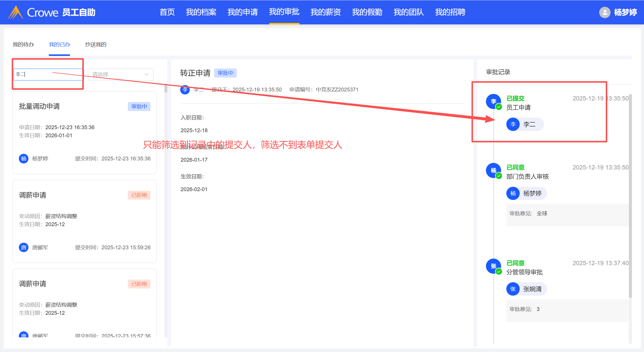Click the Crowe logo icon

point(16,12)
